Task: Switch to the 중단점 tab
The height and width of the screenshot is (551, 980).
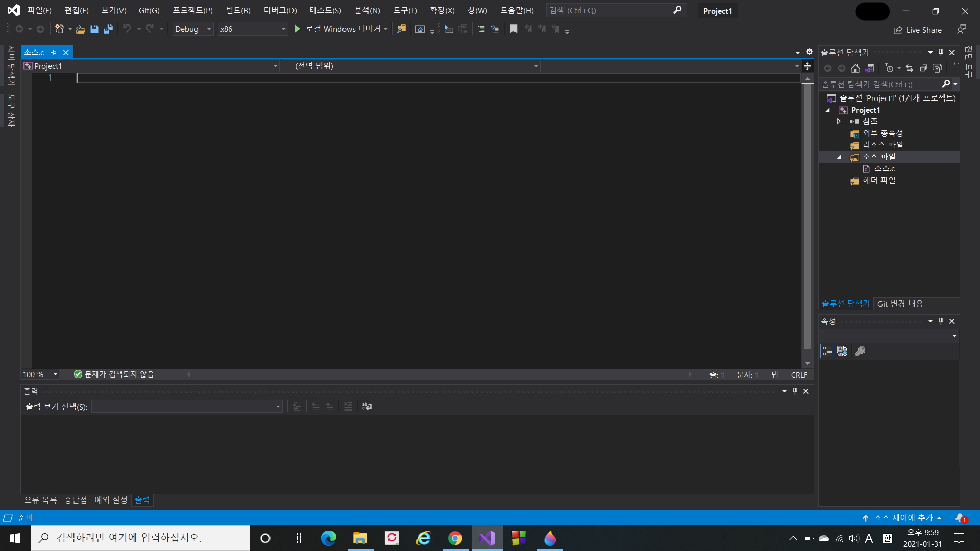Action: 76,500
